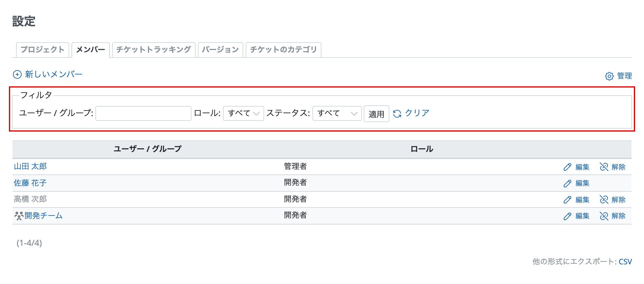The width and height of the screenshot is (644, 284).
Task: Open the 管理 link
Action: 624,76
